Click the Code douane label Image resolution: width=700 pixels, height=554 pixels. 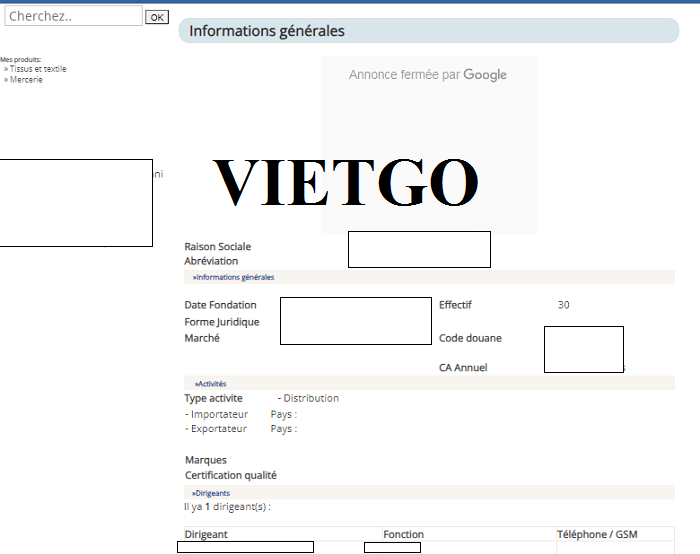(x=470, y=338)
